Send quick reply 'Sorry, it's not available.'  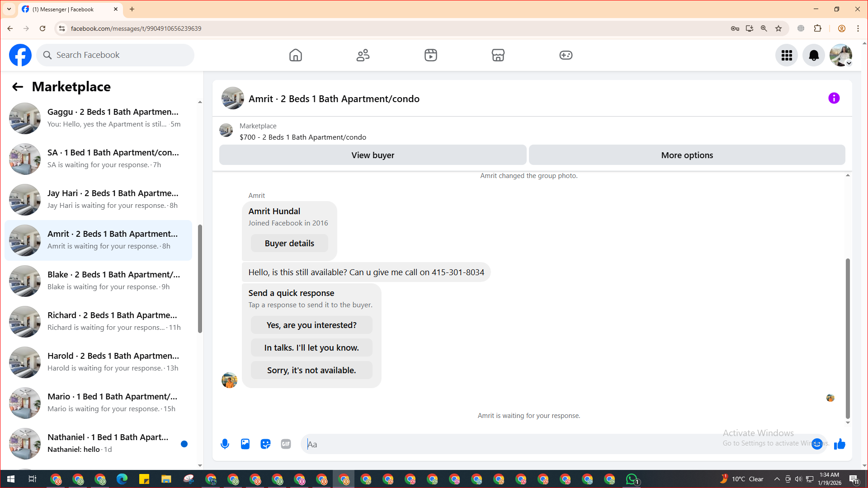click(x=311, y=370)
